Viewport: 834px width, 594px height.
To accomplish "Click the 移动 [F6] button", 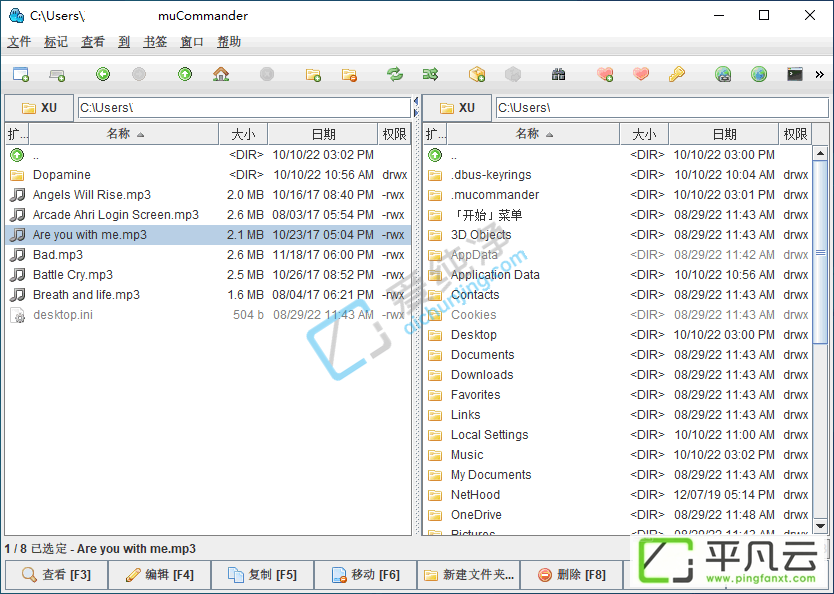I will [x=365, y=575].
